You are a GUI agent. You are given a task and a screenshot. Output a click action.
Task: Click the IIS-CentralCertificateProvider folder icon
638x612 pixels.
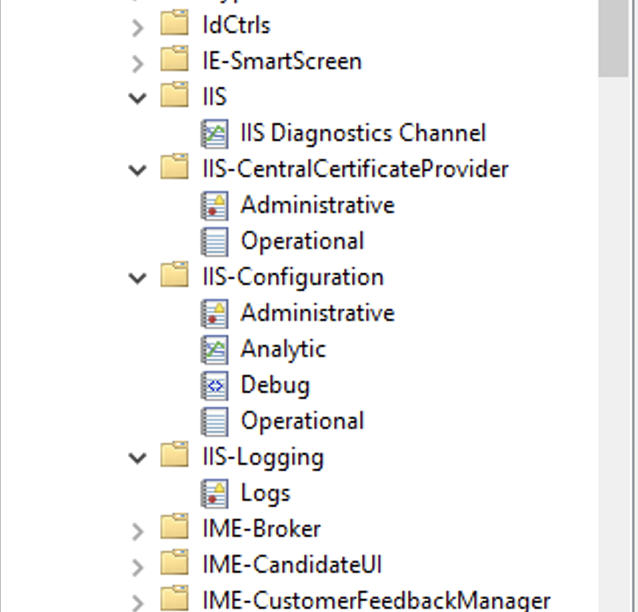tap(175, 167)
